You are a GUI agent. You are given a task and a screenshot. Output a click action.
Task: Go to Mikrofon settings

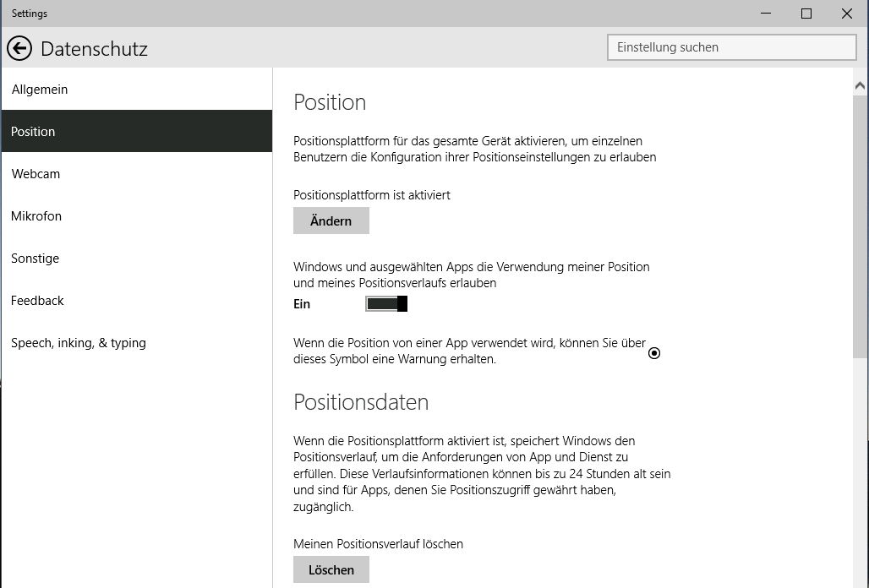point(36,216)
